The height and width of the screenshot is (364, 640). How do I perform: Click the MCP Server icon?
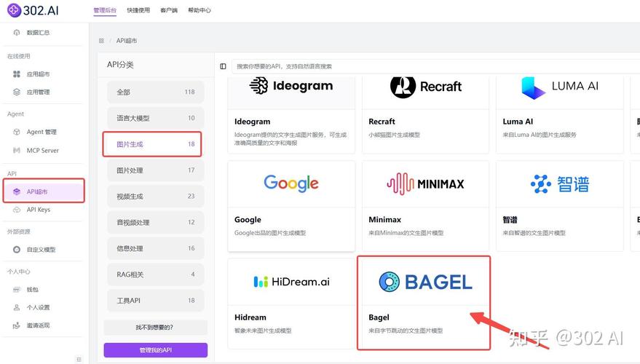pos(17,150)
